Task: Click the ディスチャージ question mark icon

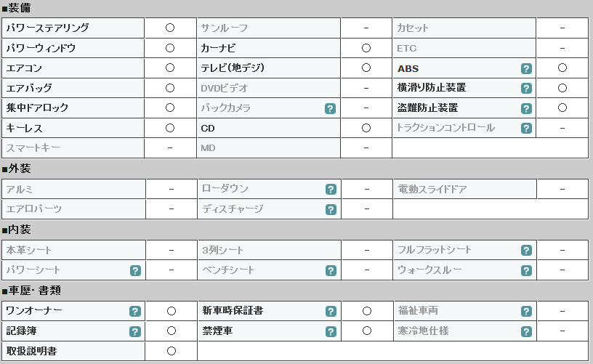Action: click(331, 209)
